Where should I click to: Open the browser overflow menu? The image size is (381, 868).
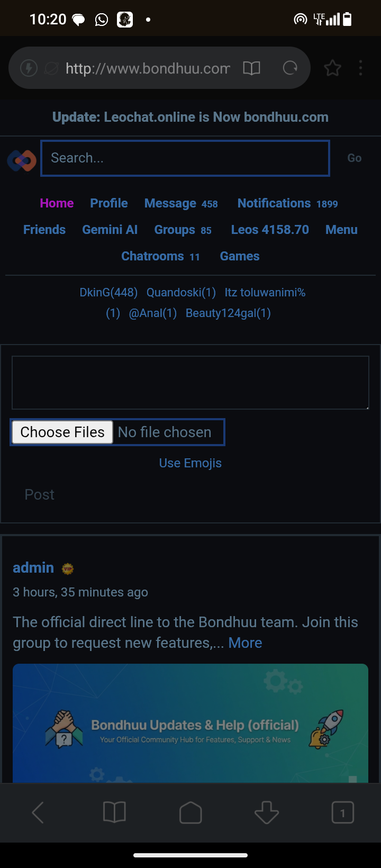[x=360, y=68]
